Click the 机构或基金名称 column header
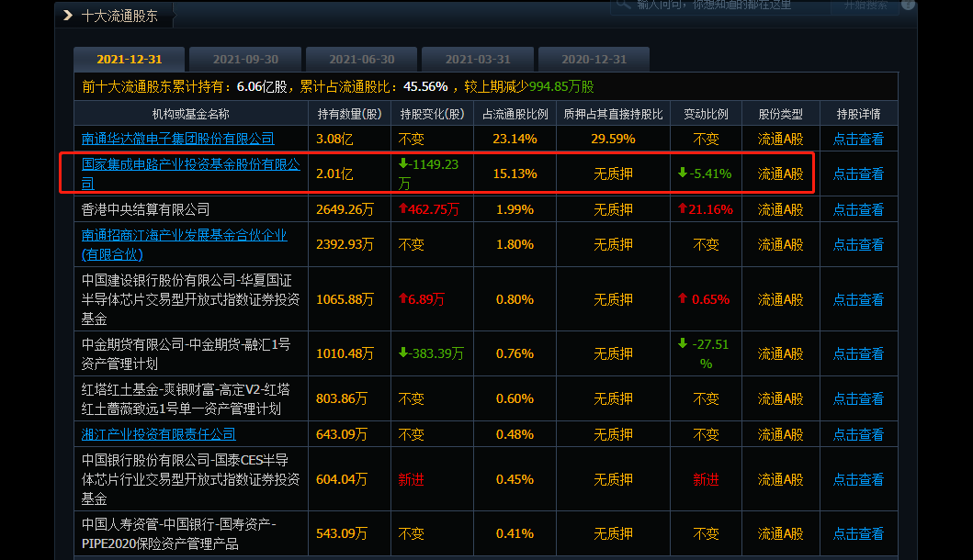This screenshot has height=560, width=973. [x=191, y=114]
